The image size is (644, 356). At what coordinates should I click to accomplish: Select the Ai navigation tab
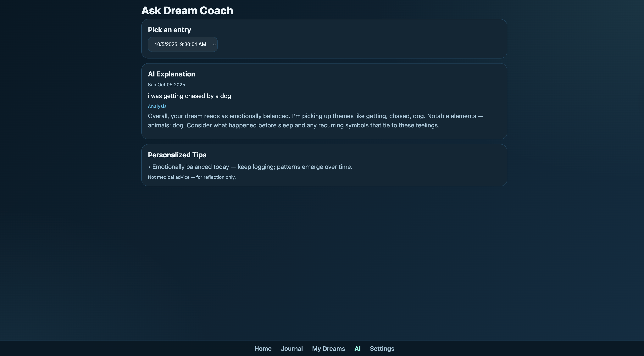358,348
